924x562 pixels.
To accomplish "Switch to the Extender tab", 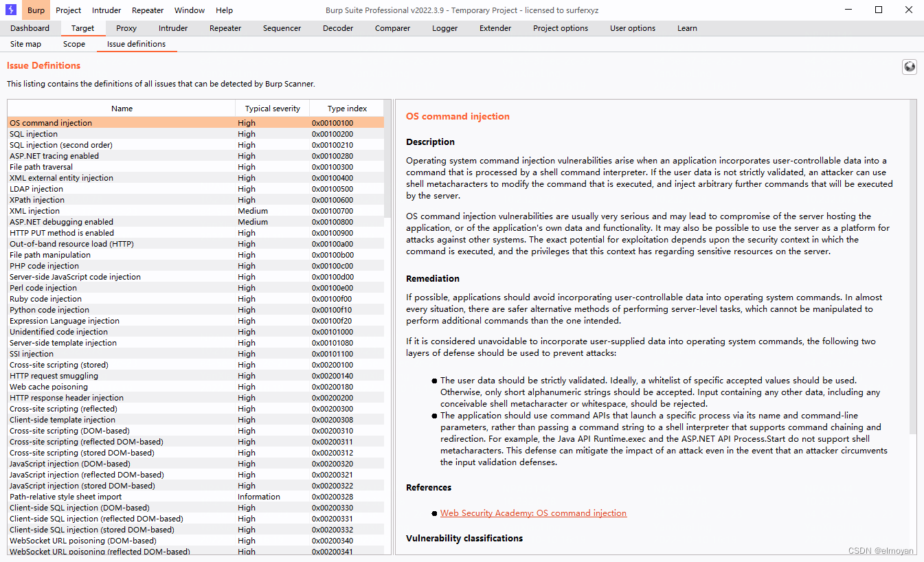I will pos(495,28).
